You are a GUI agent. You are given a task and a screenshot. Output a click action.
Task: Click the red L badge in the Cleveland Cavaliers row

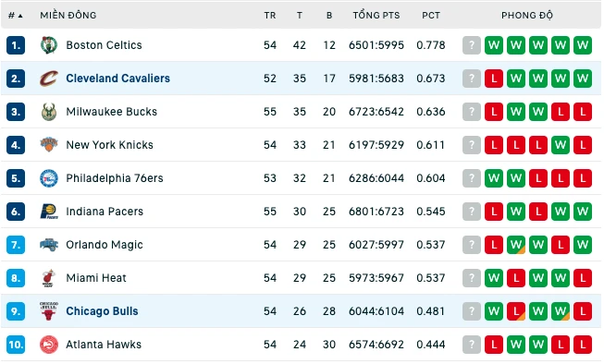coord(494,79)
